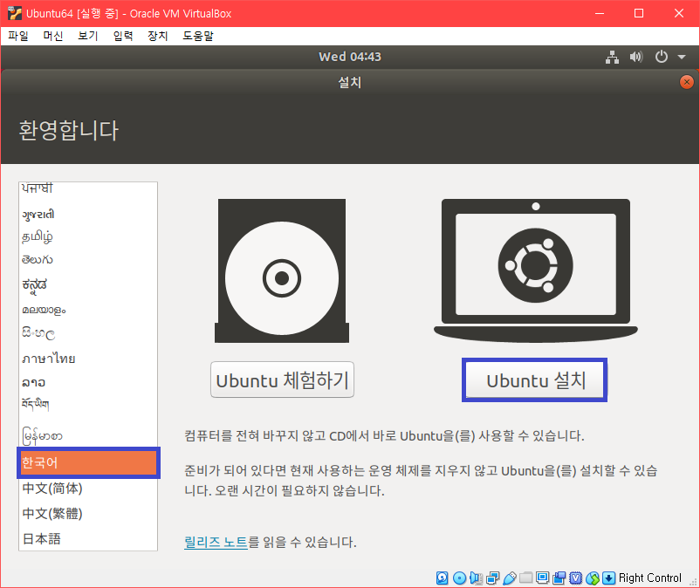Click the power icon in Ubuntu top bar
This screenshot has width=700, height=588.
click(662, 57)
